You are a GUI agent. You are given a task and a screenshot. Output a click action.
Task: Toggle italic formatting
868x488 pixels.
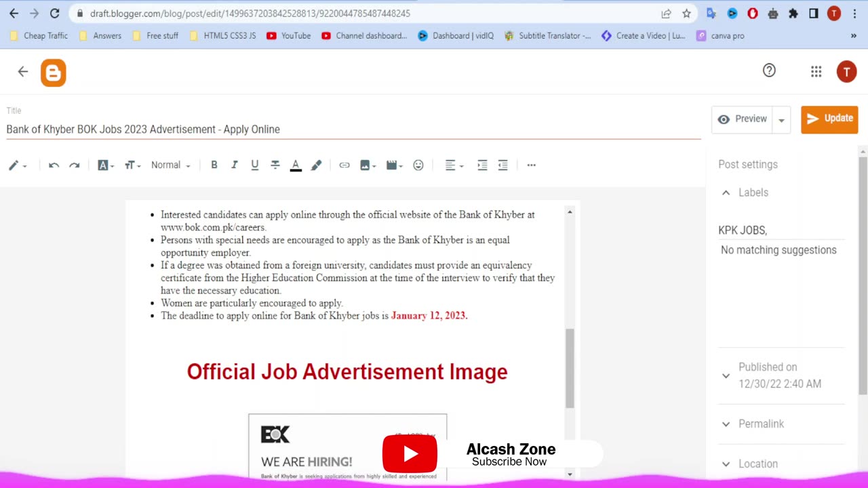(235, 165)
